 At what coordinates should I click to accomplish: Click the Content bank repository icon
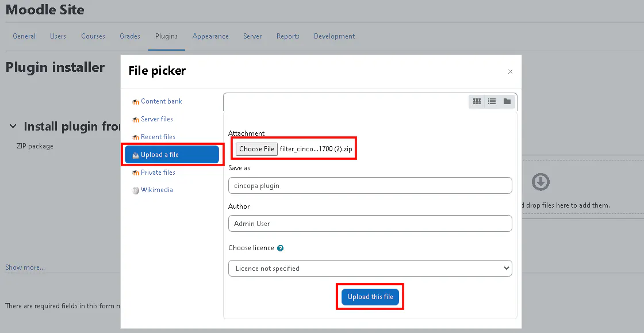(x=136, y=102)
